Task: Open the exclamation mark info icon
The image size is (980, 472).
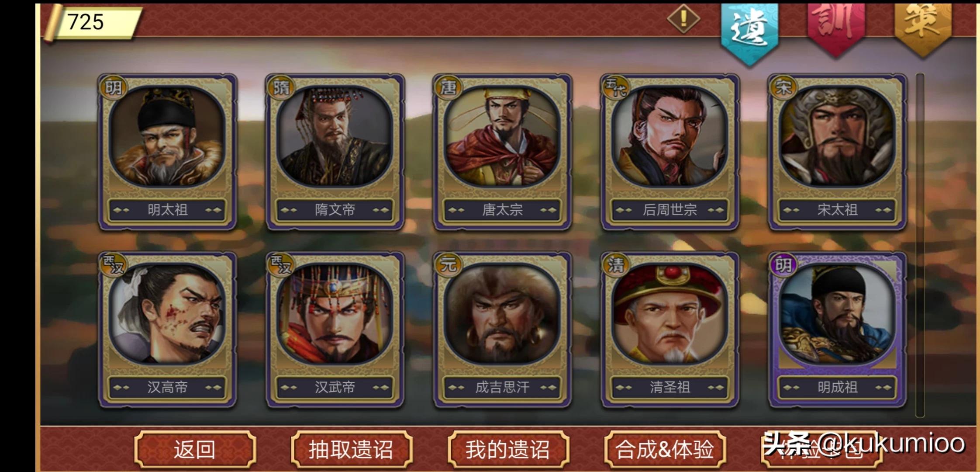Action: tap(683, 19)
